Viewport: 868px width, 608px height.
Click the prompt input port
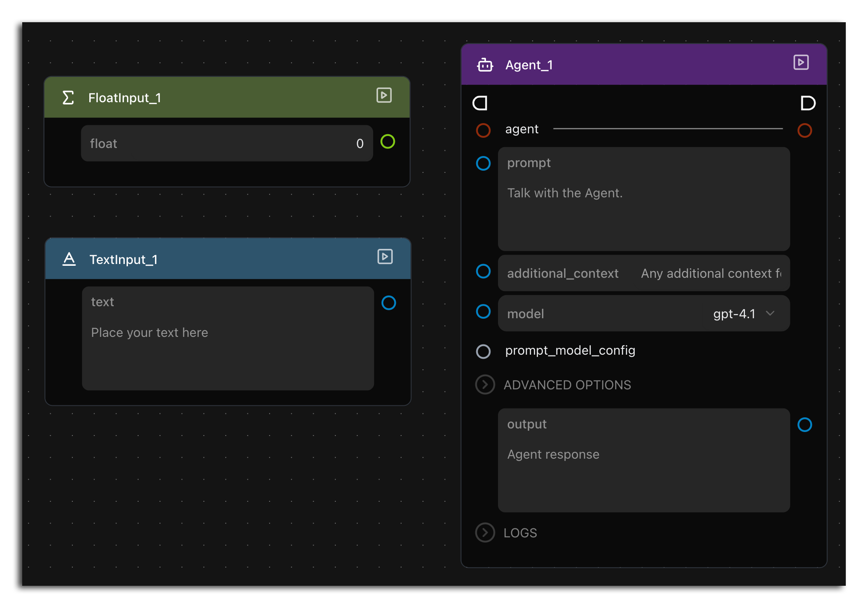483,163
